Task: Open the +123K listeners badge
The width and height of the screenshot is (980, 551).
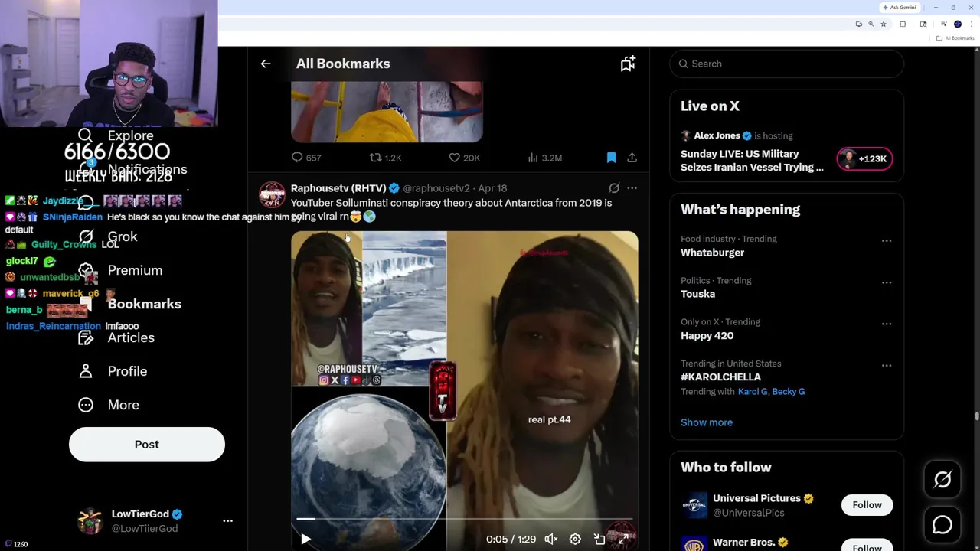Action: coord(864,158)
